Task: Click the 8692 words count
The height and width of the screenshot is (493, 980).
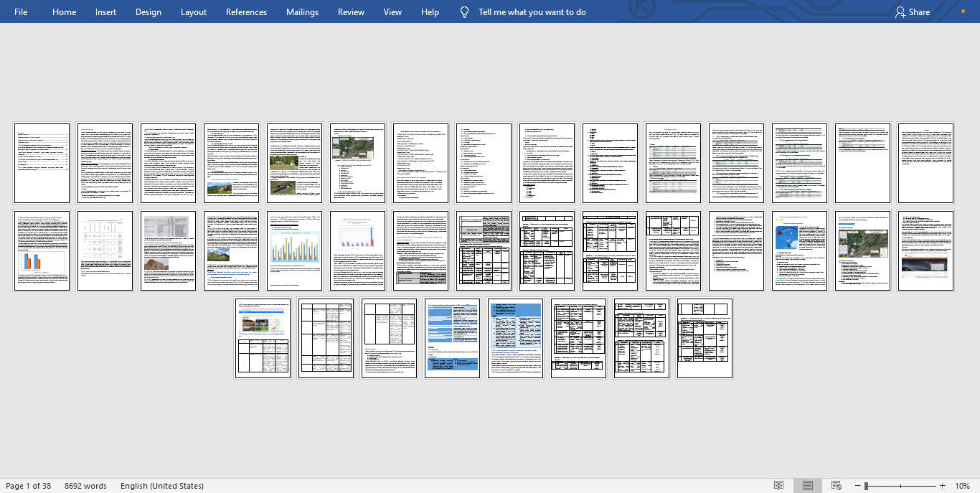Action: [x=85, y=486]
